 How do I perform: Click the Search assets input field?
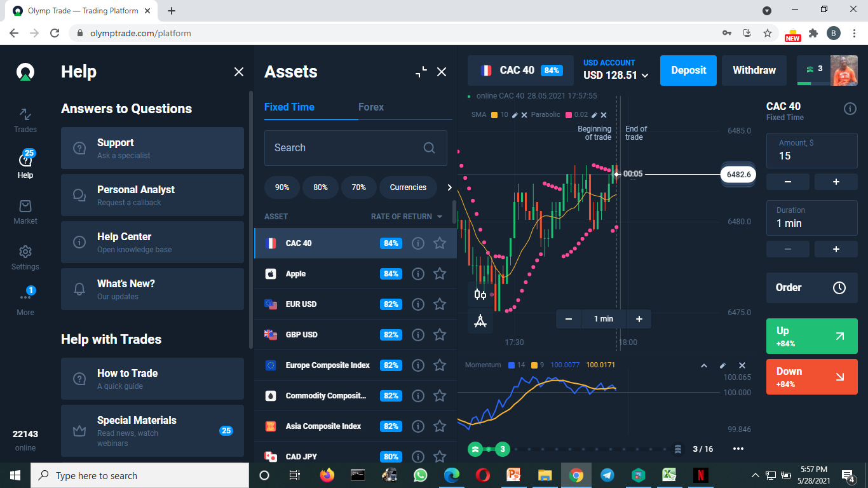click(x=356, y=148)
